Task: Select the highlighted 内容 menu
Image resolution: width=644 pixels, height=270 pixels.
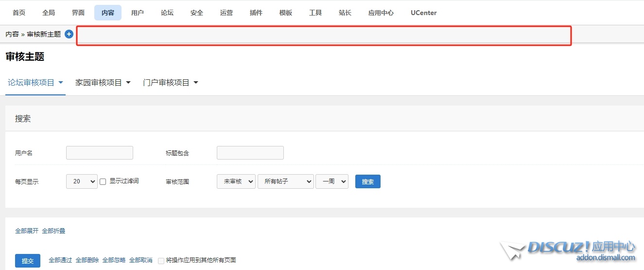Action: [108, 13]
